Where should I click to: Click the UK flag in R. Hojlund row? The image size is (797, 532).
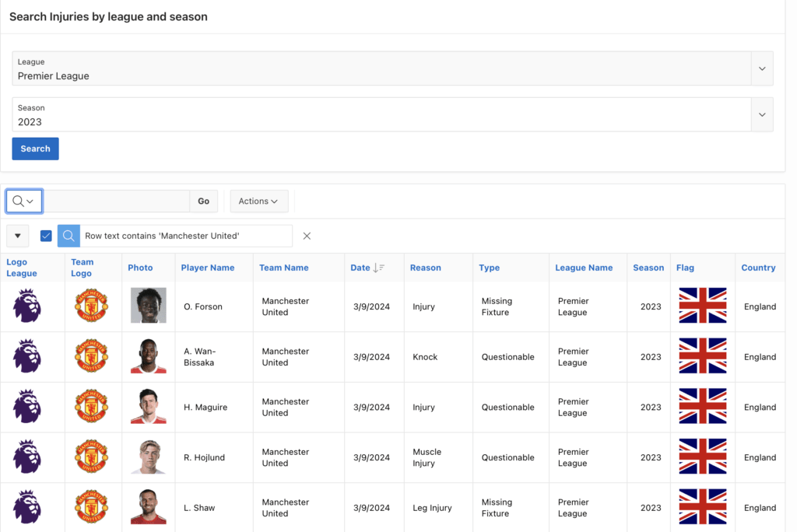[x=702, y=457]
